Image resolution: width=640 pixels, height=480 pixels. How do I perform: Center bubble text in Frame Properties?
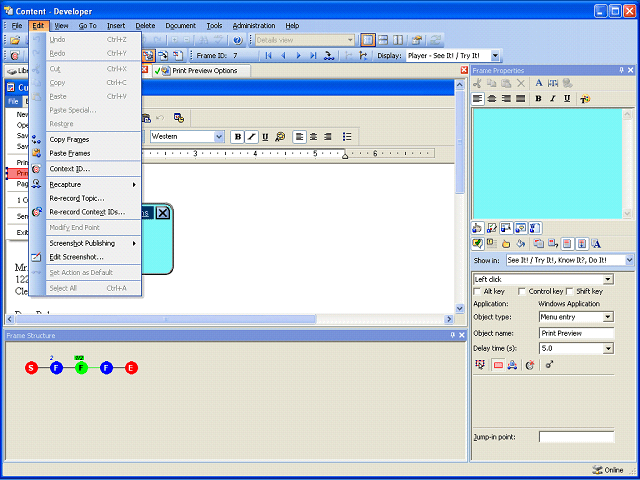[x=492, y=99]
